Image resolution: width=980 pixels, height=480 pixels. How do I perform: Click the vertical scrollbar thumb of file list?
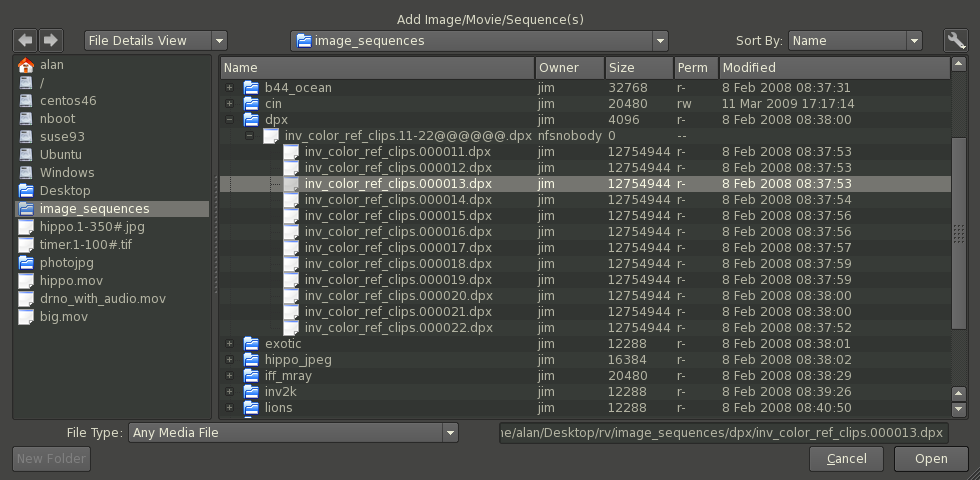click(959, 233)
